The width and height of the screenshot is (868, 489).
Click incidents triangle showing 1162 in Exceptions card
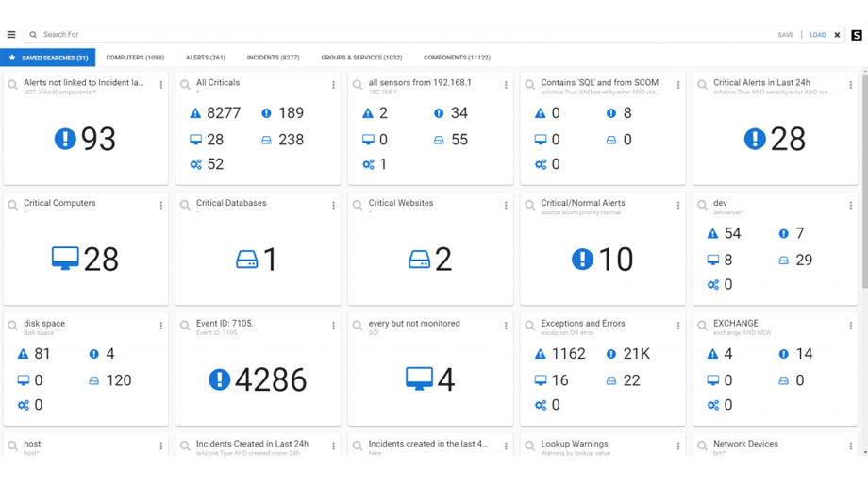coord(541,354)
